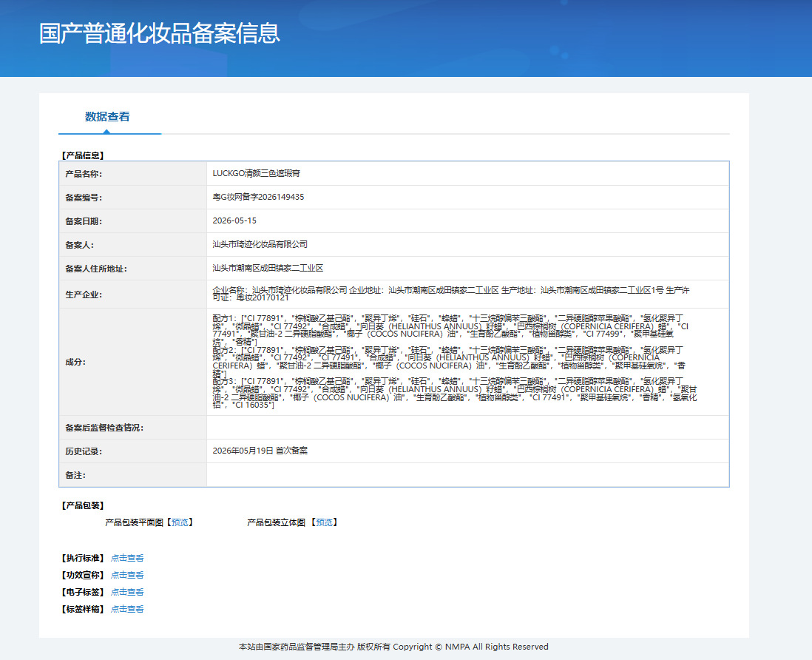Click the 成分 row label
Viewport: 812px width, 660px height.
75,362
